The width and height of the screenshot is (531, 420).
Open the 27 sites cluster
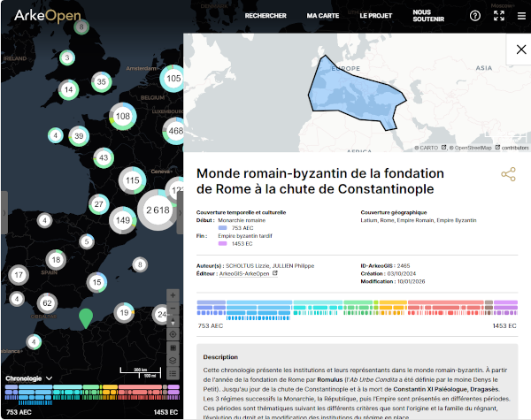point(99,204)
